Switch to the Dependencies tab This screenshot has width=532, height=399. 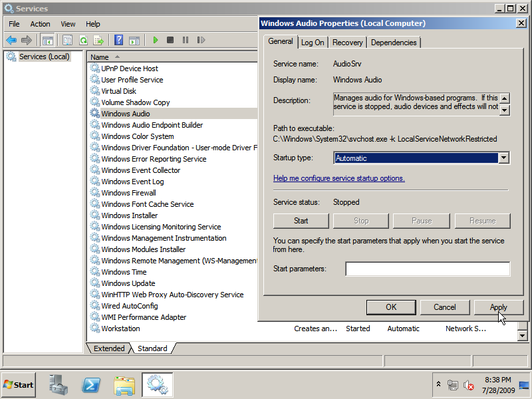pos(394,43)
